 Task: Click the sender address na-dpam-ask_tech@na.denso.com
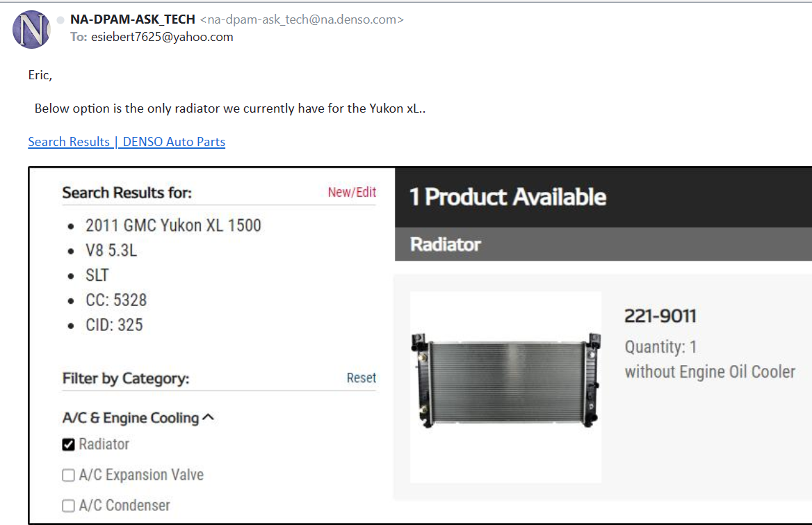coord(302,19)
